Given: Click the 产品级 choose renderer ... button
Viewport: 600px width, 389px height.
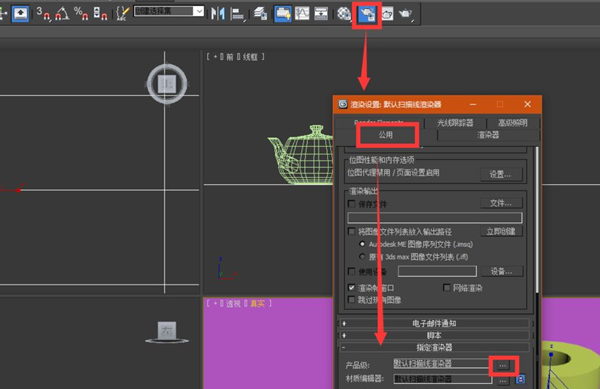Looking at the screenshot, I should click(503, 366).
